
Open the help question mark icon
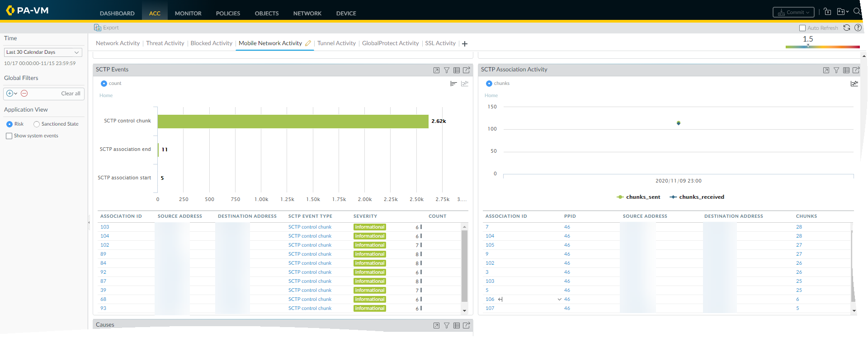point(858,28)
